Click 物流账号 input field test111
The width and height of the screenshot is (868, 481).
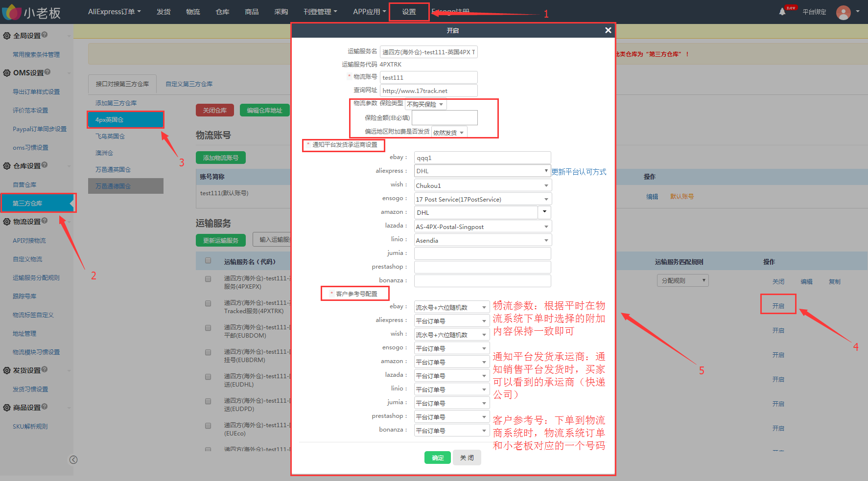click(x=428, y=77)
